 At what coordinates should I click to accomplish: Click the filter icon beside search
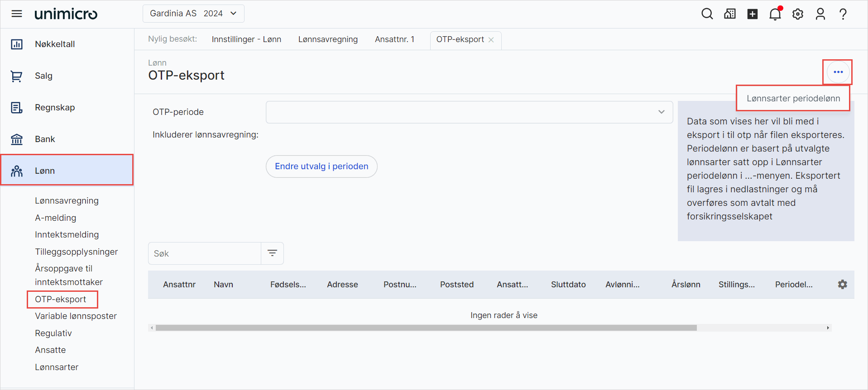point(272,253)
